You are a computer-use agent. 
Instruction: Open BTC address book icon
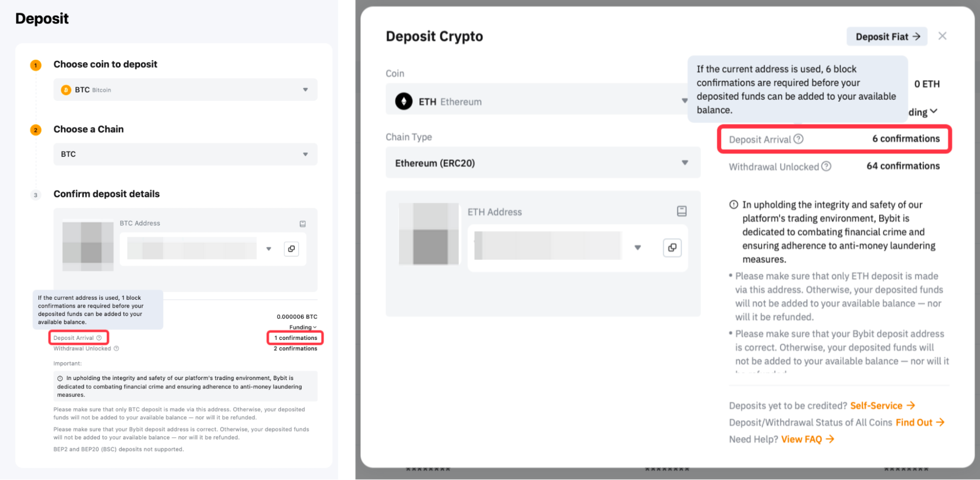point(302,224)
